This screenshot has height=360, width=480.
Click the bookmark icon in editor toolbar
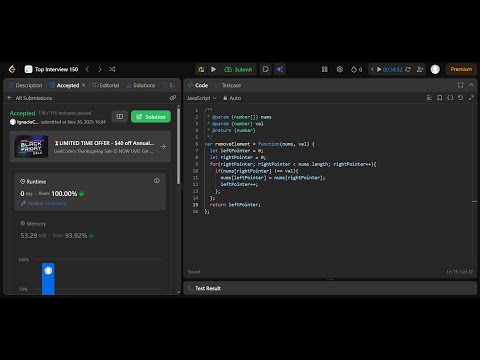point(440,98)
